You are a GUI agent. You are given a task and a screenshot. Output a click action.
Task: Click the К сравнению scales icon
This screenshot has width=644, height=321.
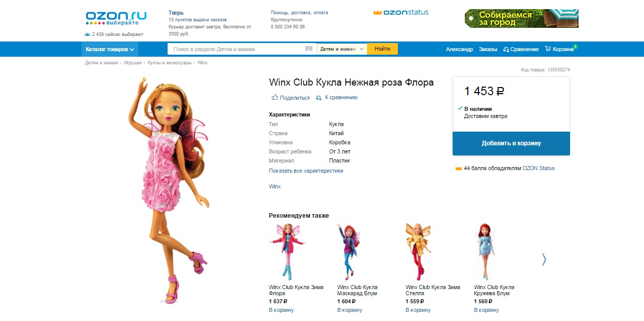pos(319,97)
